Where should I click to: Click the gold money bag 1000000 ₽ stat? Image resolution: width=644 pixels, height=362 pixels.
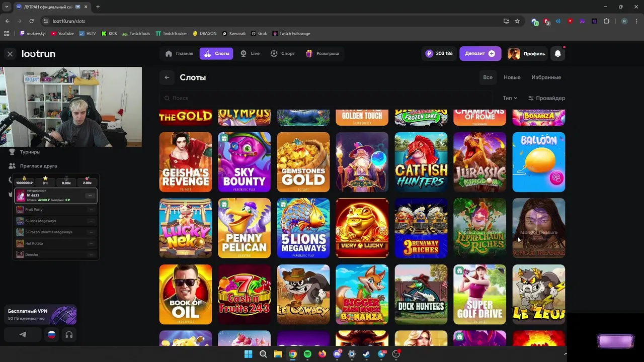click(x=24, y=180)
